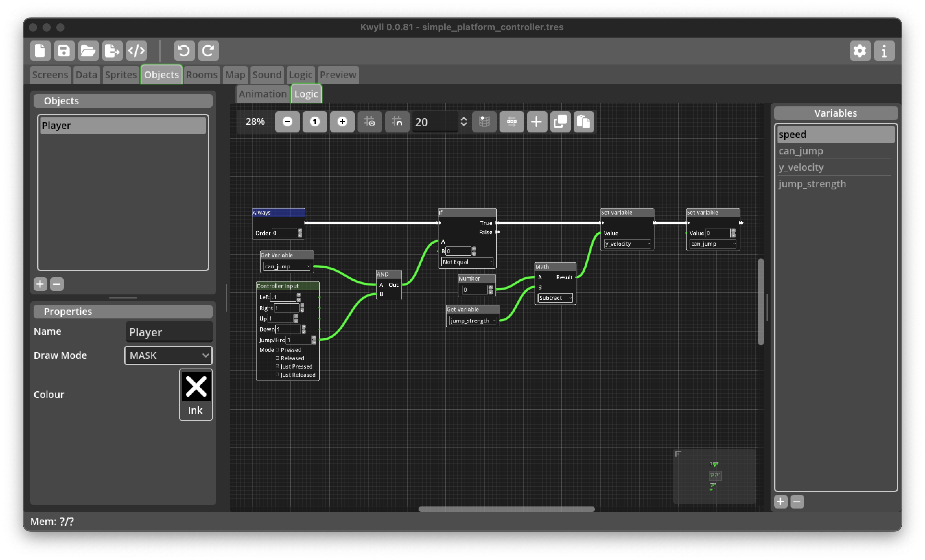Open the Not Equal comparison dropdown
The width and height of the screenshot is (925, 560).
tap(467, 262)
